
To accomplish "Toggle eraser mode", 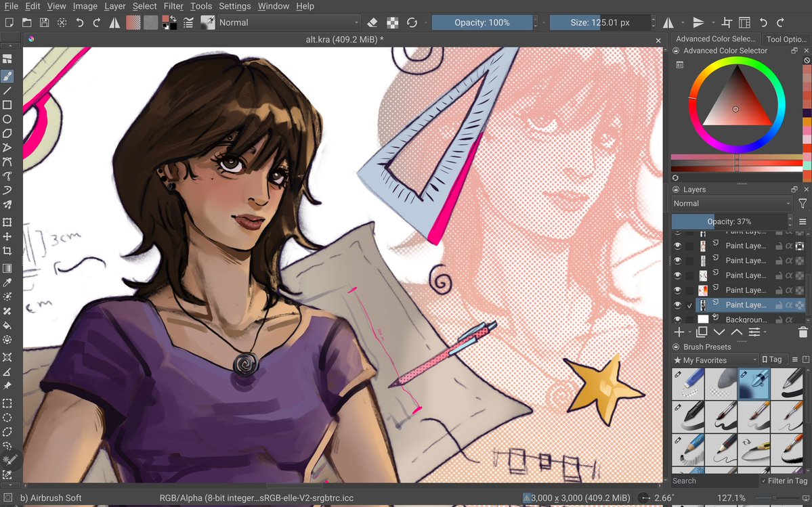I will click(x=372, y=23).
